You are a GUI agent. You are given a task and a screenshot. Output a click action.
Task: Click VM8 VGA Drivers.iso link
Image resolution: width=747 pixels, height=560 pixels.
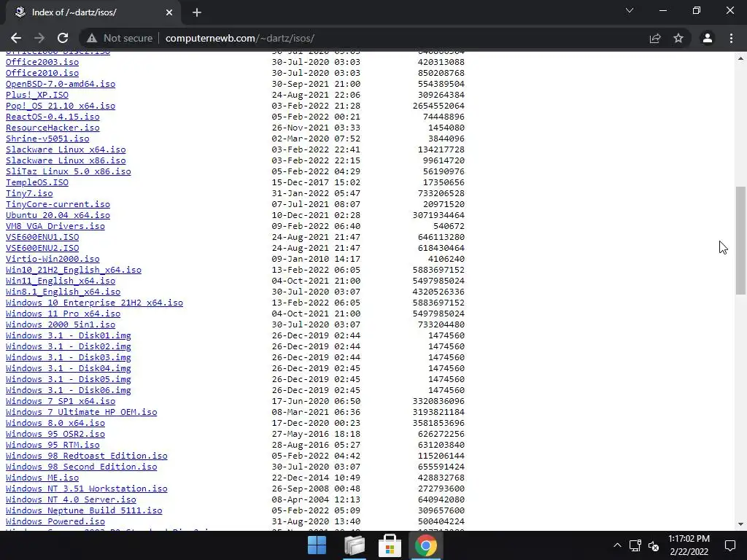(x=55, y=226)
